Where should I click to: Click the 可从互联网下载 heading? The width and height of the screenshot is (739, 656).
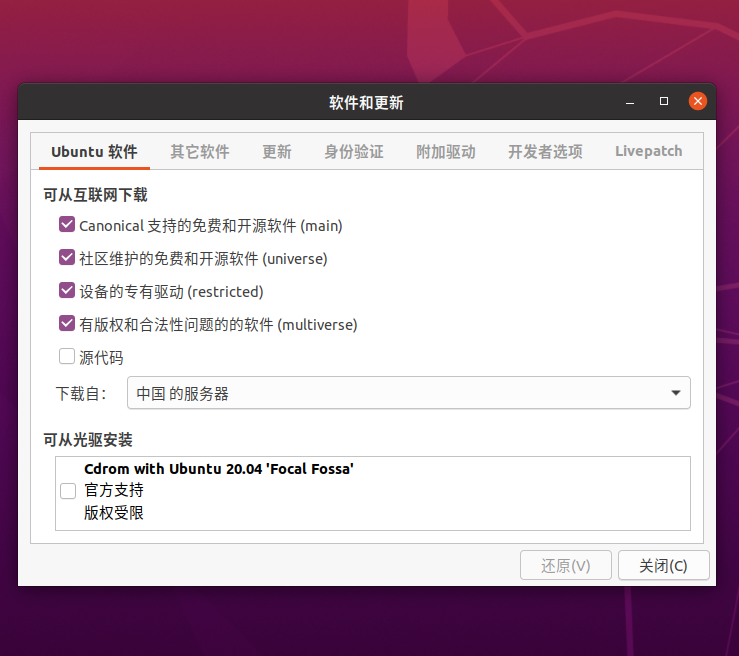coord(96,195)
